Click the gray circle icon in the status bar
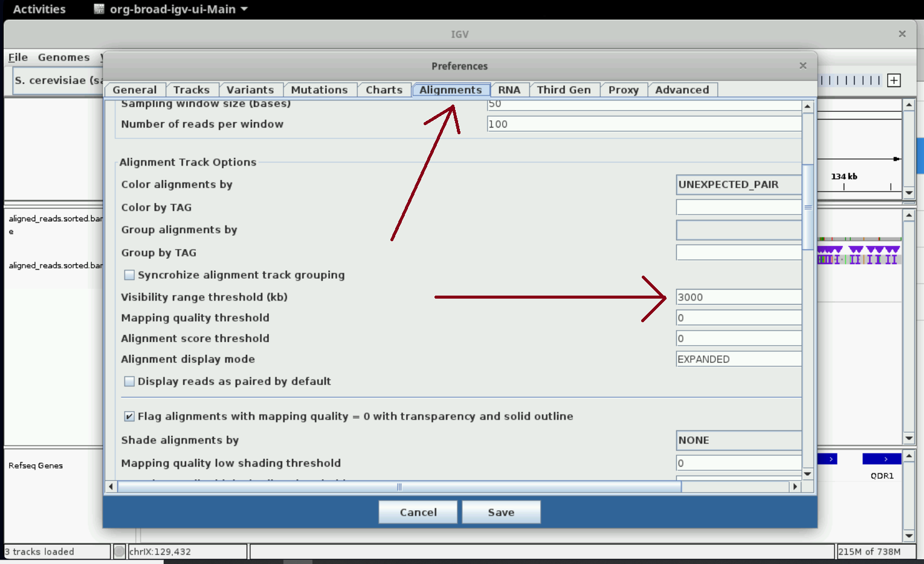Image resolution: width=924 pixels, height=564 pixels. [x=119, y=551]
